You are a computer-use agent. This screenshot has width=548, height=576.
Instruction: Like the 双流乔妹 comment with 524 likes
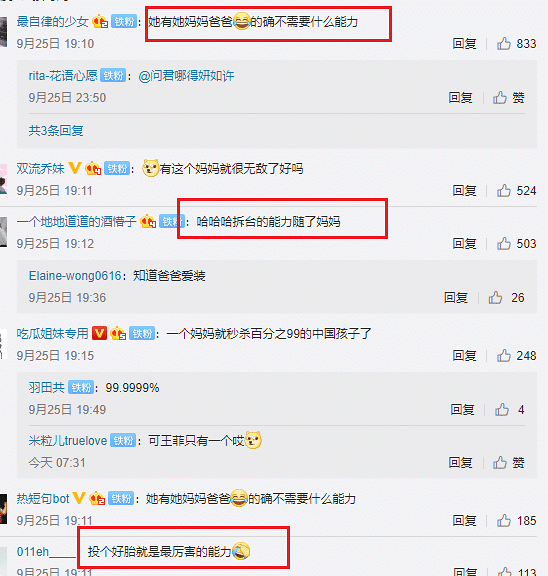[x=504, y=191]
